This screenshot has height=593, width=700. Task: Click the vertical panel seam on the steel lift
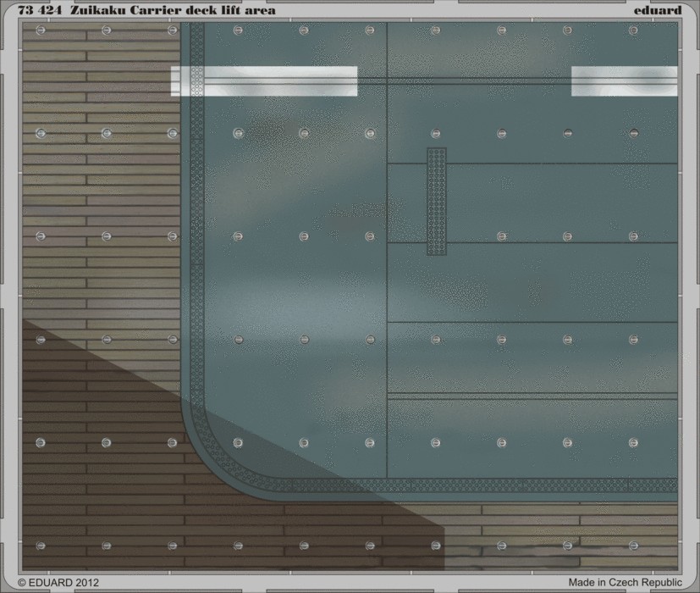point(387,254)
